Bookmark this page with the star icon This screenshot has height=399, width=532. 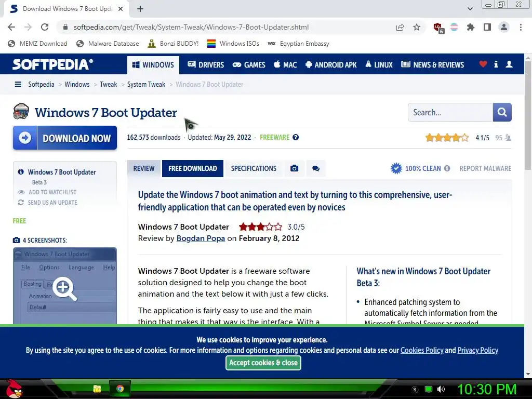tap(417, 27)
